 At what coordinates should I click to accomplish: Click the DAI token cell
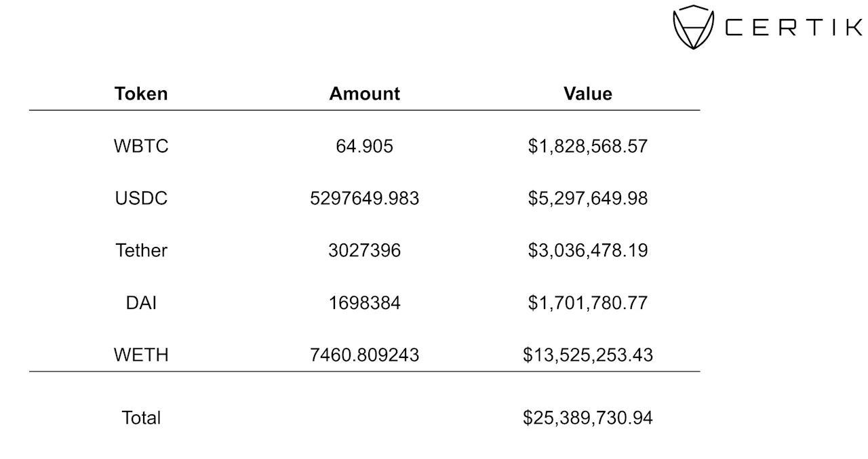141,302
